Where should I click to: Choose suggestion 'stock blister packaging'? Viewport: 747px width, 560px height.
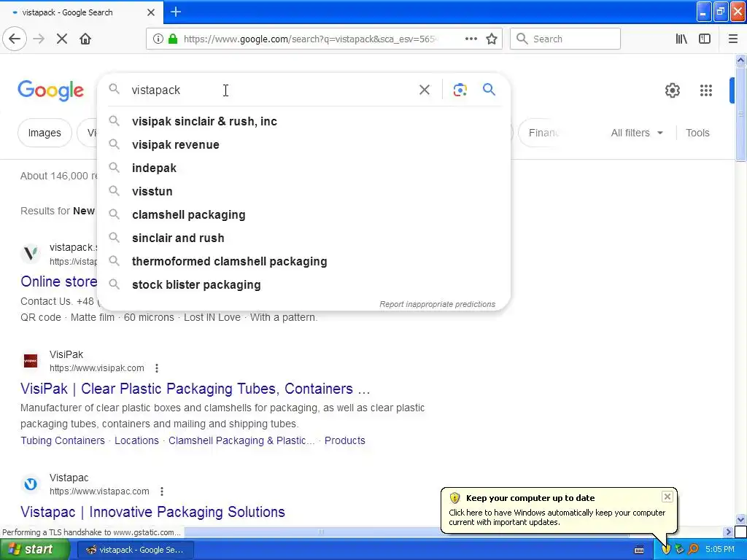304,285
